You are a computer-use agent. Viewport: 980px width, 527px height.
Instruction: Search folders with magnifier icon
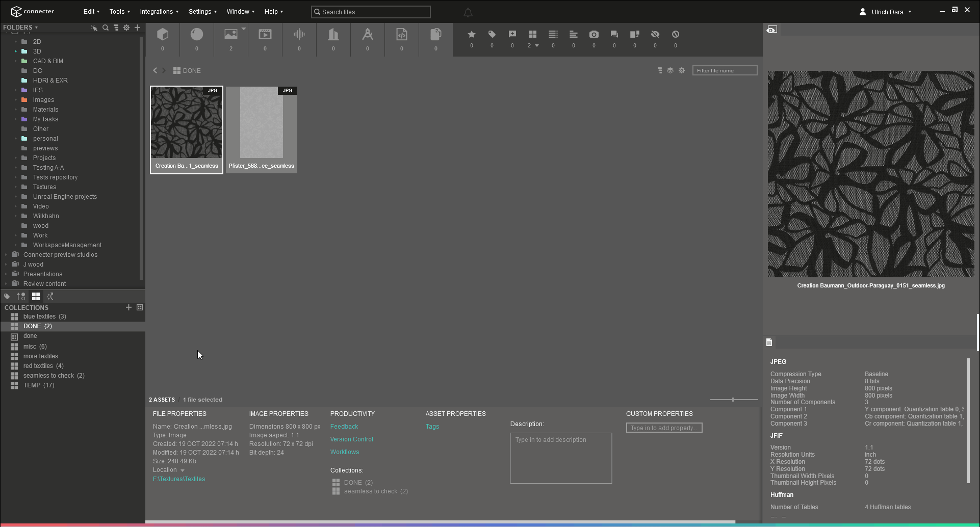106,28
